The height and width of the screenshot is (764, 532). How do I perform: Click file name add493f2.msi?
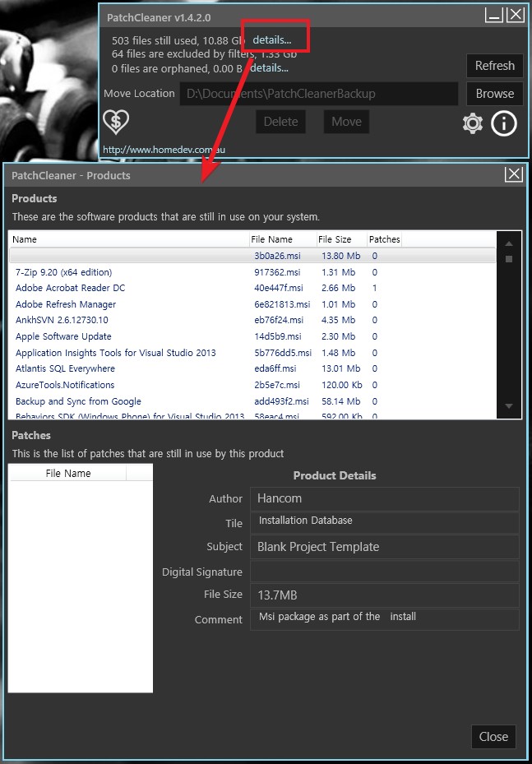tap(281, 401)
